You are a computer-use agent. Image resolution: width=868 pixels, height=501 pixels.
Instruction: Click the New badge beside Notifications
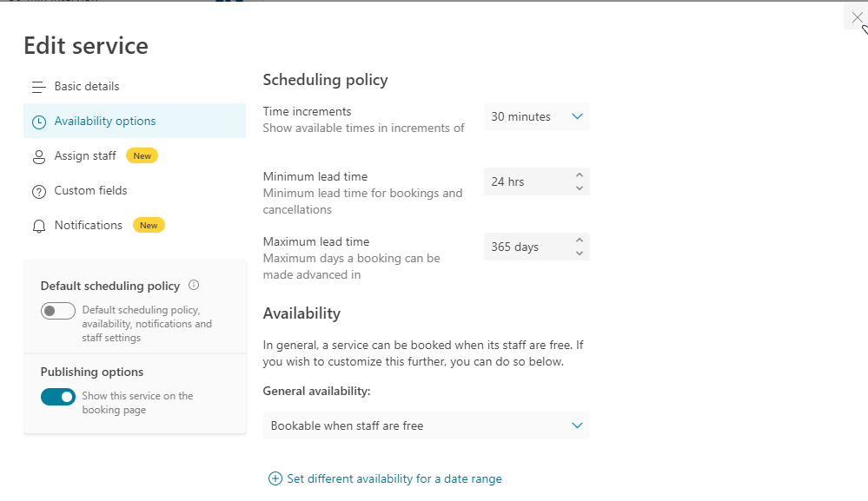pyautogui.click(x=149, y=225)
